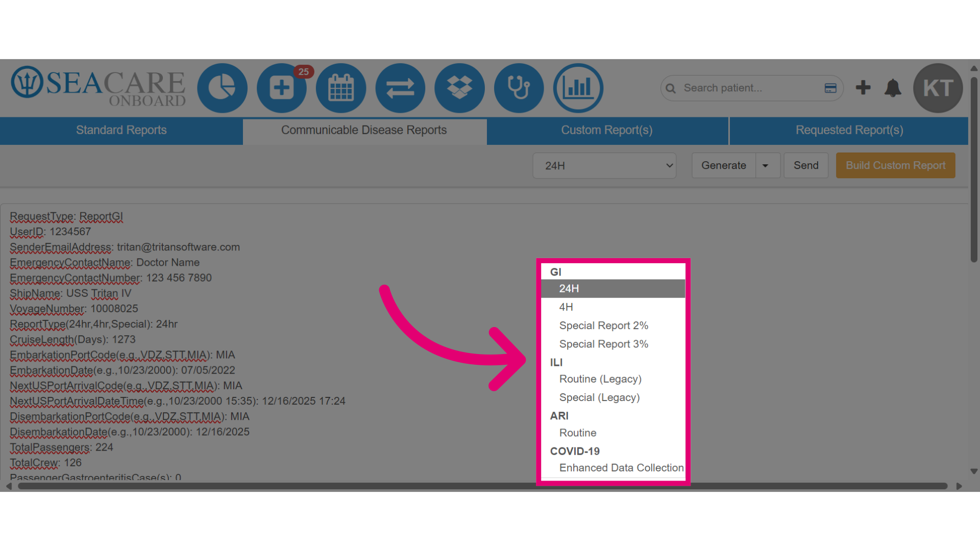Click the scroll down arrow
Image resolution: width=980 pixels, height=551 pixels.
(x=974, y=471)
